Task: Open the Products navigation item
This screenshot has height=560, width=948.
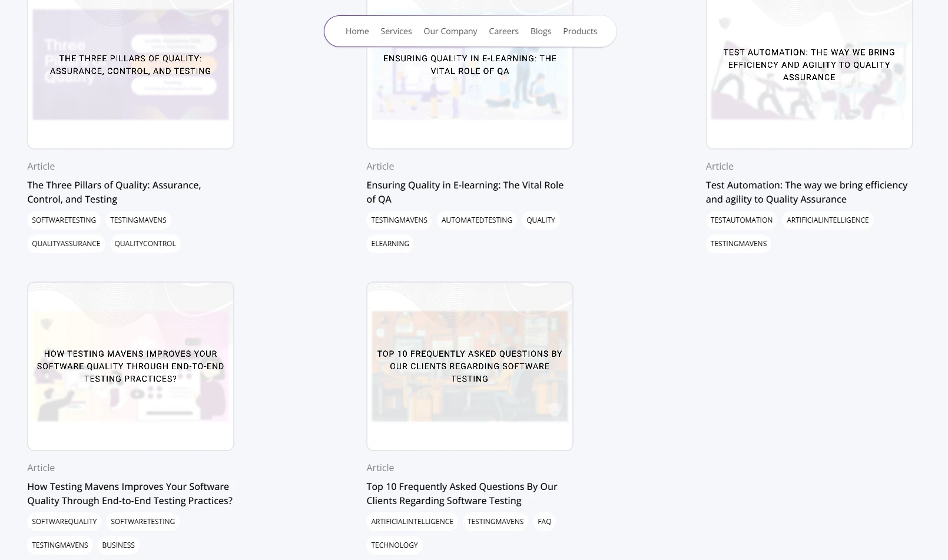Action: [x=580, y=31]
